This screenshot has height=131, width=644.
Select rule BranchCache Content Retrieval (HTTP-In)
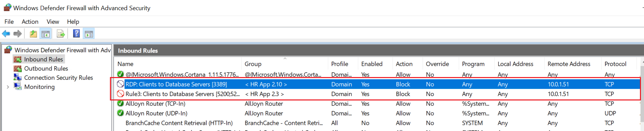click(179, 123)
